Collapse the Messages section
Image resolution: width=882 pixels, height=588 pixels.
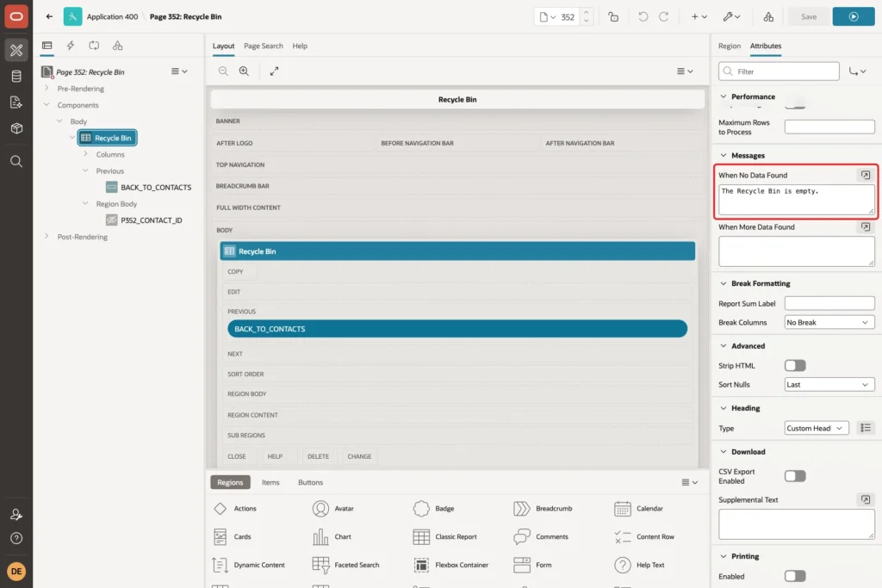724,155
